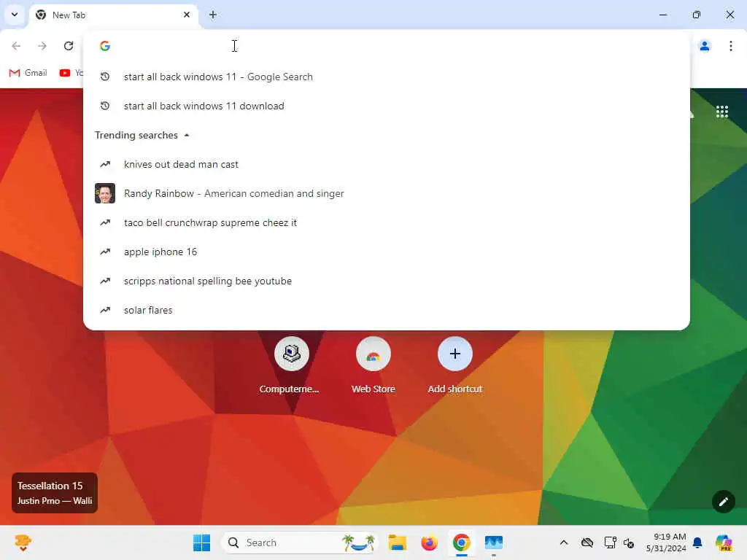Go back with the back arrow
The width and height of the screenshot is (747, 560).
[x=16, y=46]
